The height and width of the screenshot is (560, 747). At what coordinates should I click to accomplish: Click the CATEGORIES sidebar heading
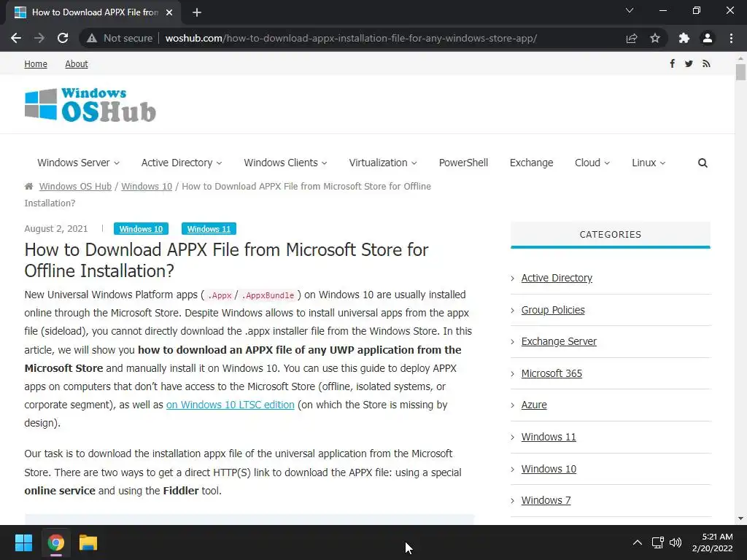(611, 234)
